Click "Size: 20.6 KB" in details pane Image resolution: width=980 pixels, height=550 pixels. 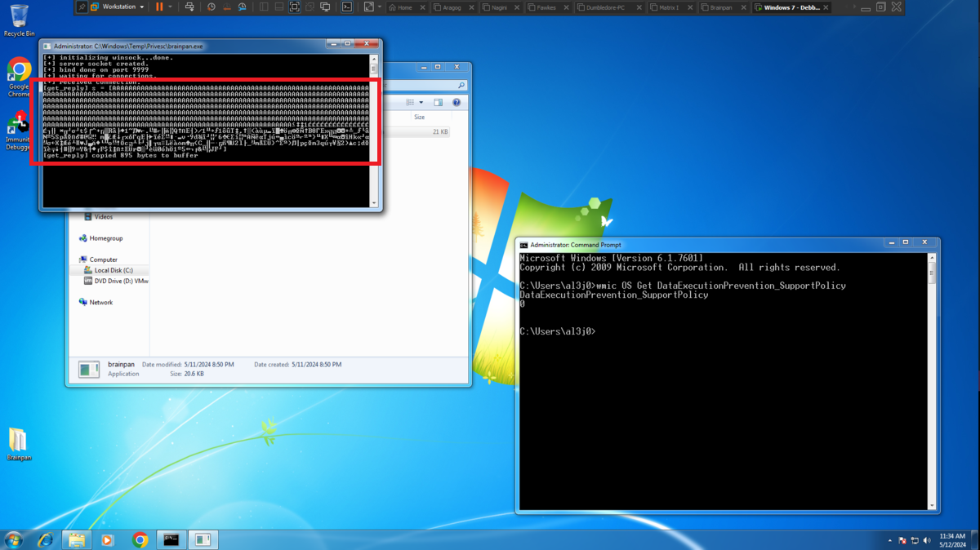coord(188,373)
